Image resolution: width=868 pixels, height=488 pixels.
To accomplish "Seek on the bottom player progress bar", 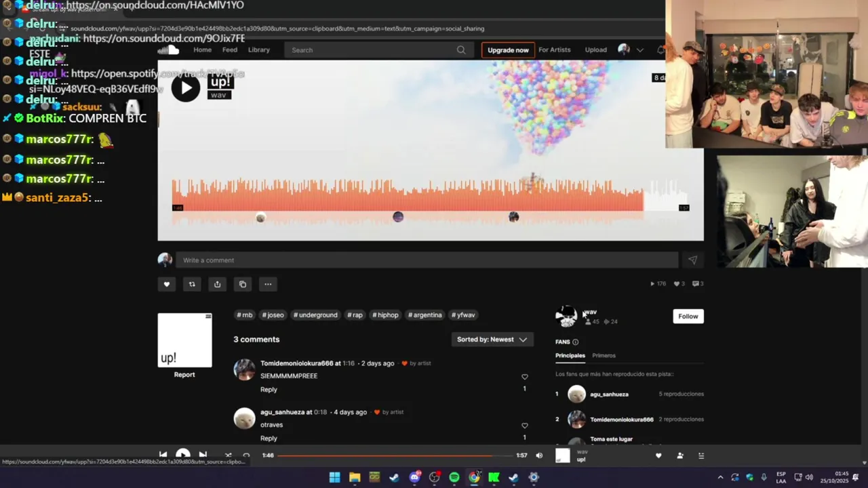I will (395, 455).
